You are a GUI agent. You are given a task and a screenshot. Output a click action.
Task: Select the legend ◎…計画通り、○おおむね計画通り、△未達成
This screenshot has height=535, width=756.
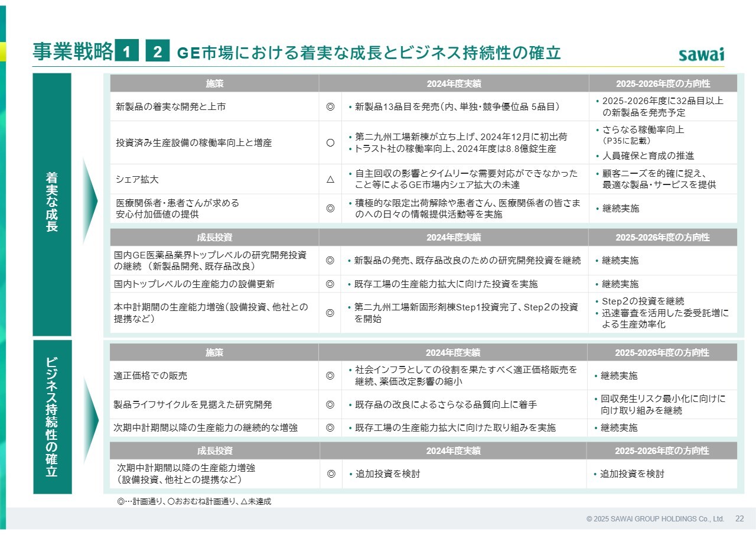coord(194,501)
